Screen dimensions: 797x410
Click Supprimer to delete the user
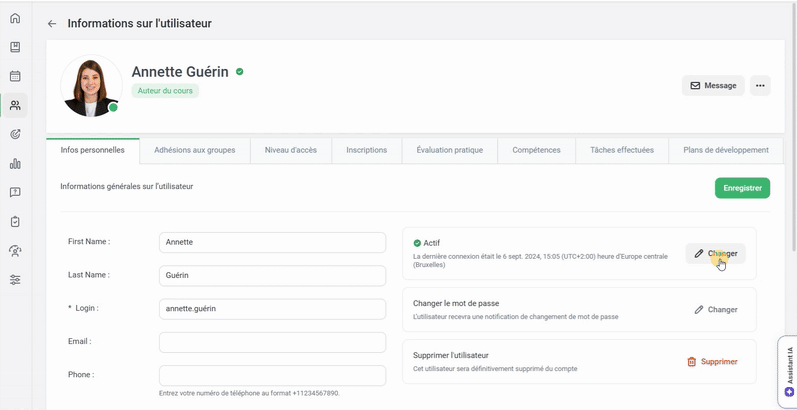[x=712, y=362]
